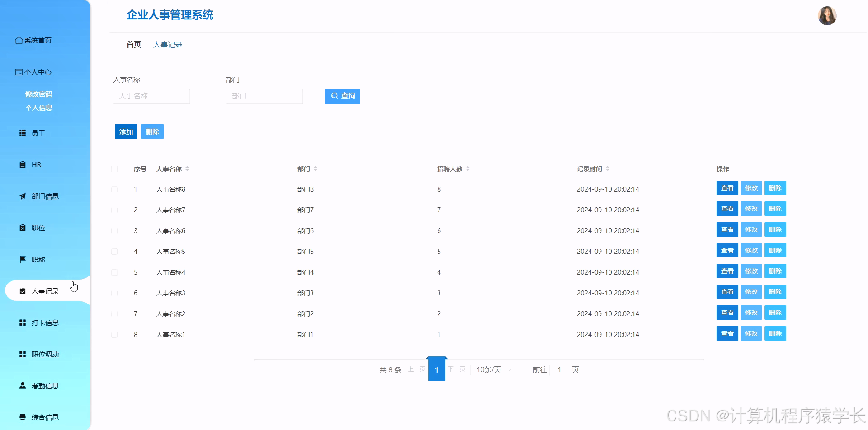The width and height of the screenshot is (868, 430).
Task: Click the 职称 title flag icon
Action: point(22,259)
